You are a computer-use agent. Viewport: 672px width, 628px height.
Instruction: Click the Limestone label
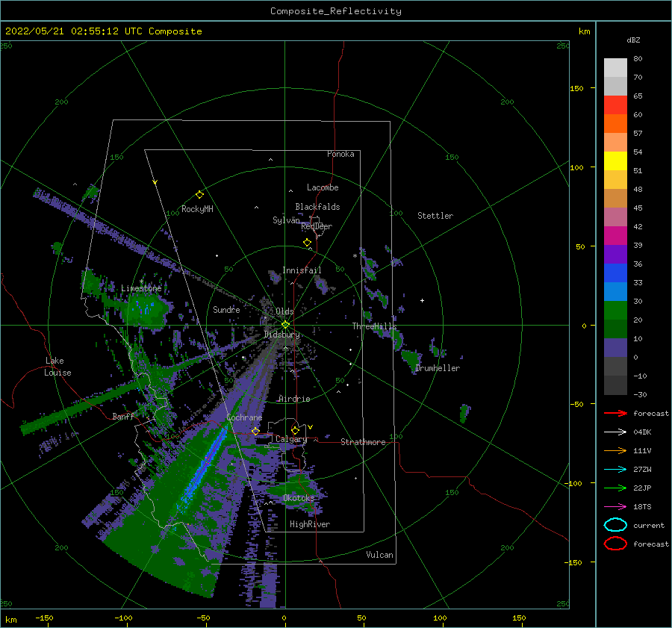point(141,288)
